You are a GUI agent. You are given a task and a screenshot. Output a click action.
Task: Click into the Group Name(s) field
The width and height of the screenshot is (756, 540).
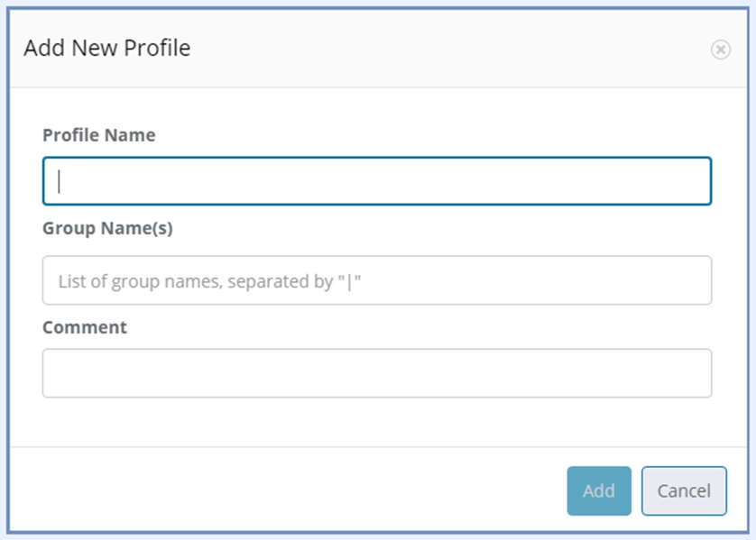376,280
